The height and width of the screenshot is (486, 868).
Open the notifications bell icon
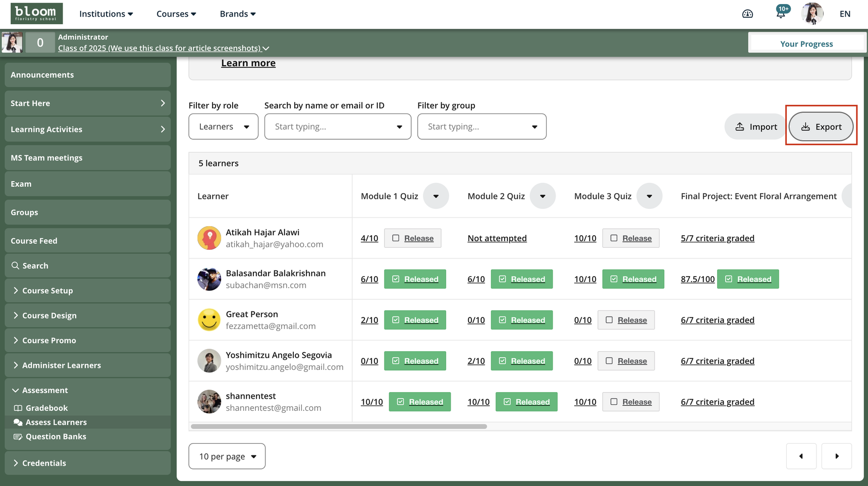[781, 14]
